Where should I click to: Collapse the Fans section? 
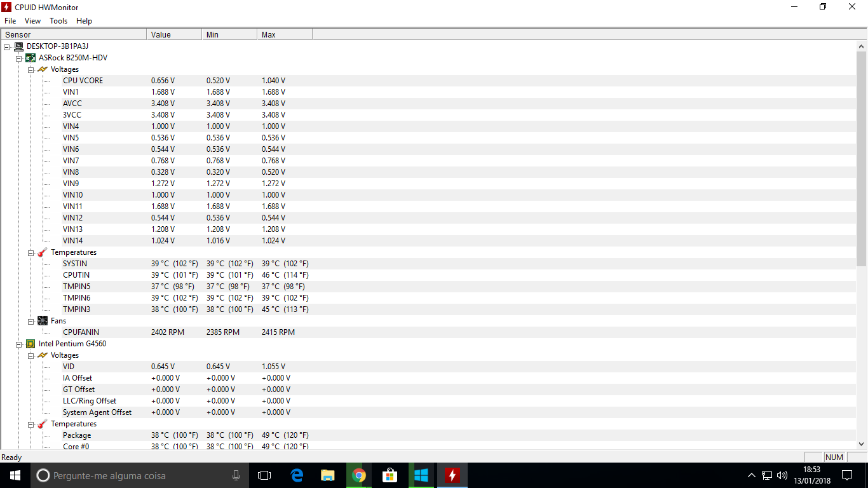coord(31,321)
